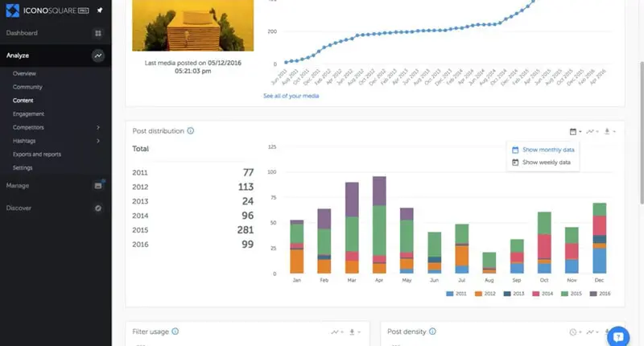
Task: Select Show weekly data
Action: point(546,163)
